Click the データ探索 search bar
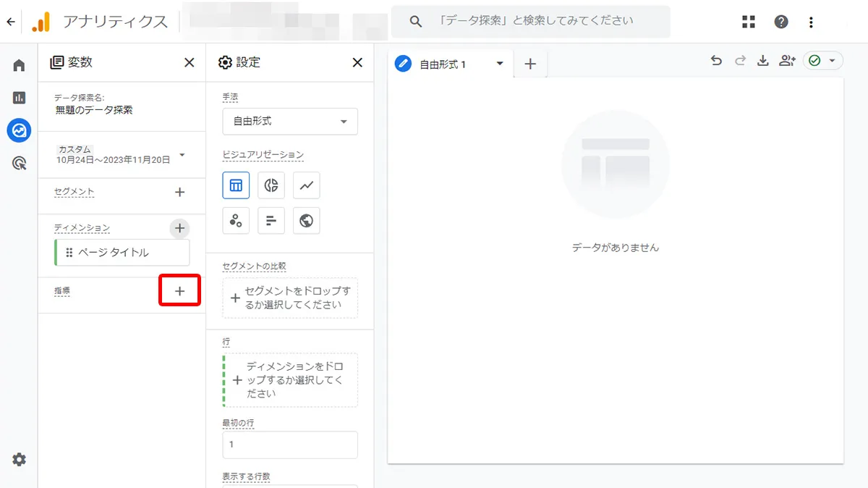 click(532, 21)
